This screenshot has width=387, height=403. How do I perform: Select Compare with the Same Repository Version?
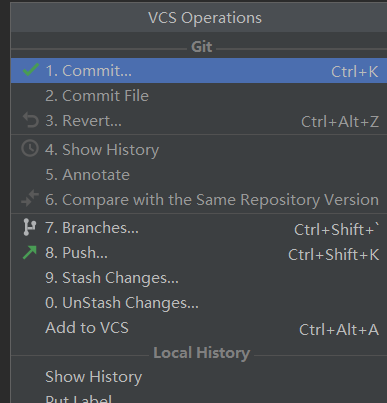[199, 200]
